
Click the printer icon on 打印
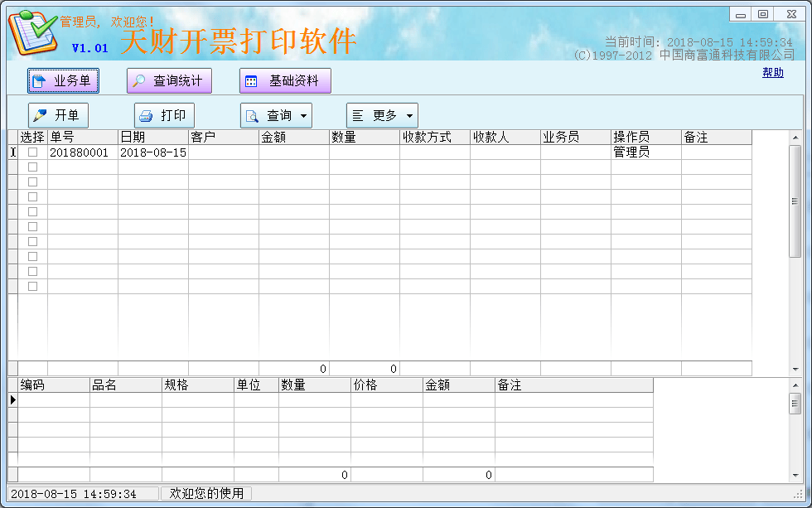147,116
